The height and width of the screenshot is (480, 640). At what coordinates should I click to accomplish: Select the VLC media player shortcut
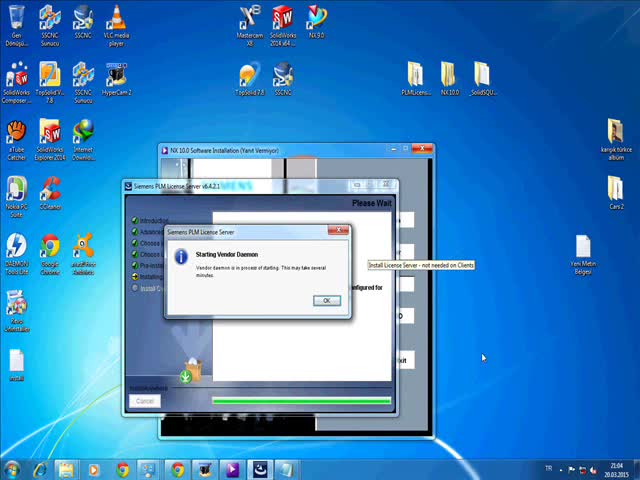(x=116, y=24)
